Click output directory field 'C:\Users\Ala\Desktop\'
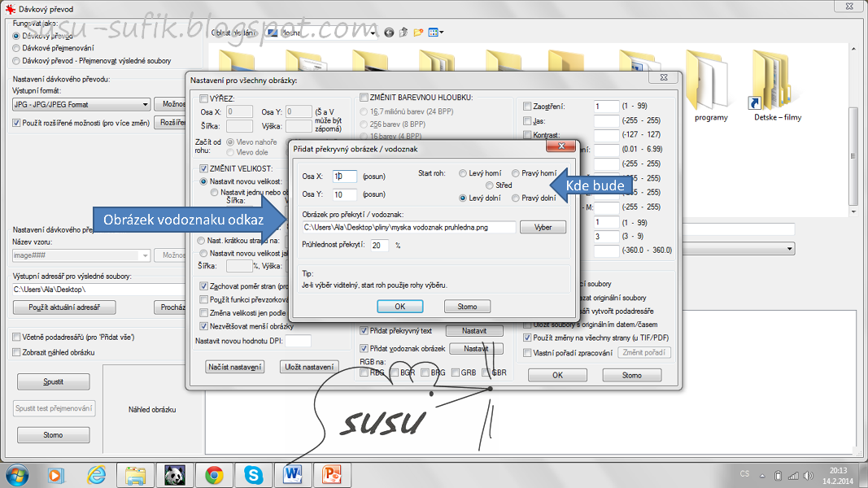Image resolution: width=868 pixels, height=488 pixels. (x=98, y=290)
